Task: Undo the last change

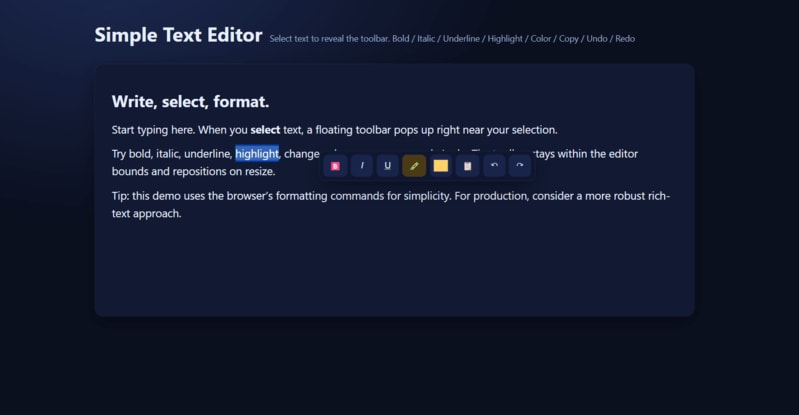Action: coord(494,166)
